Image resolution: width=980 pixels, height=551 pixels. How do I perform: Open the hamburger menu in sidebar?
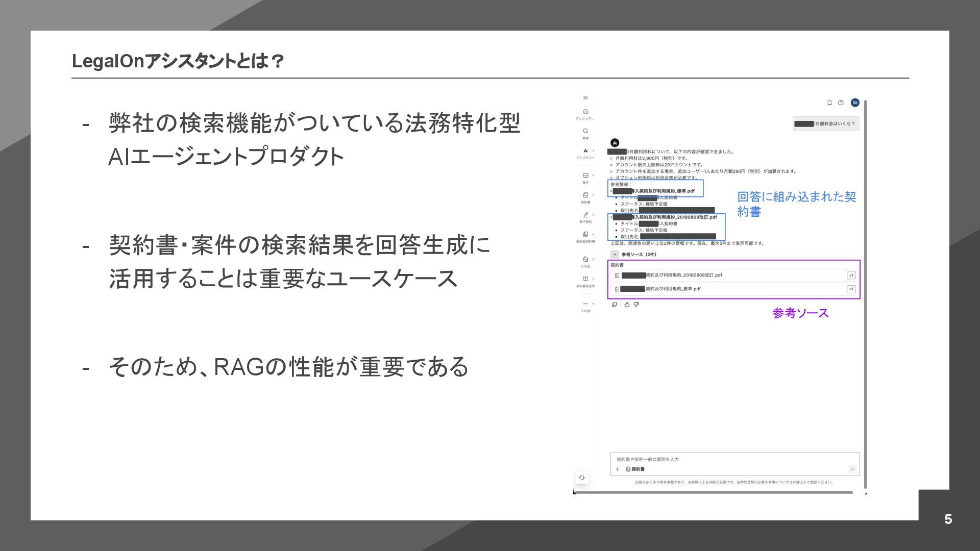(585, 98)
